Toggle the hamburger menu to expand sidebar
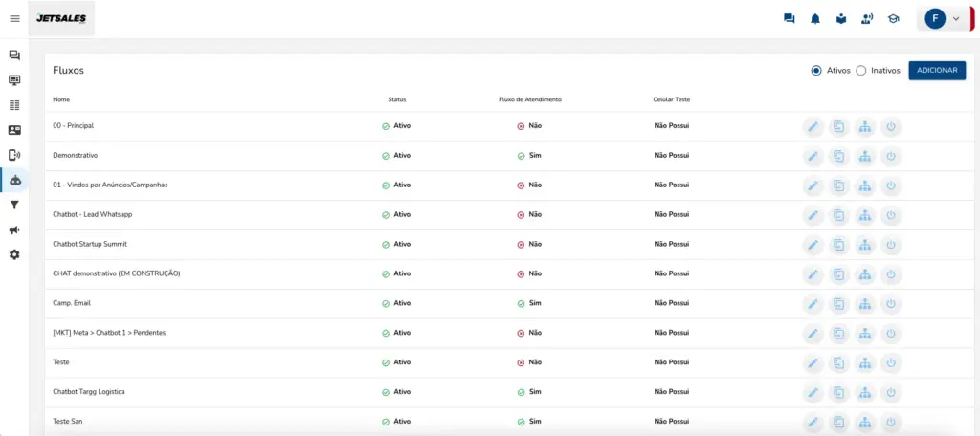Viewport: 980px width, 436px height. (x=14, y=18)
